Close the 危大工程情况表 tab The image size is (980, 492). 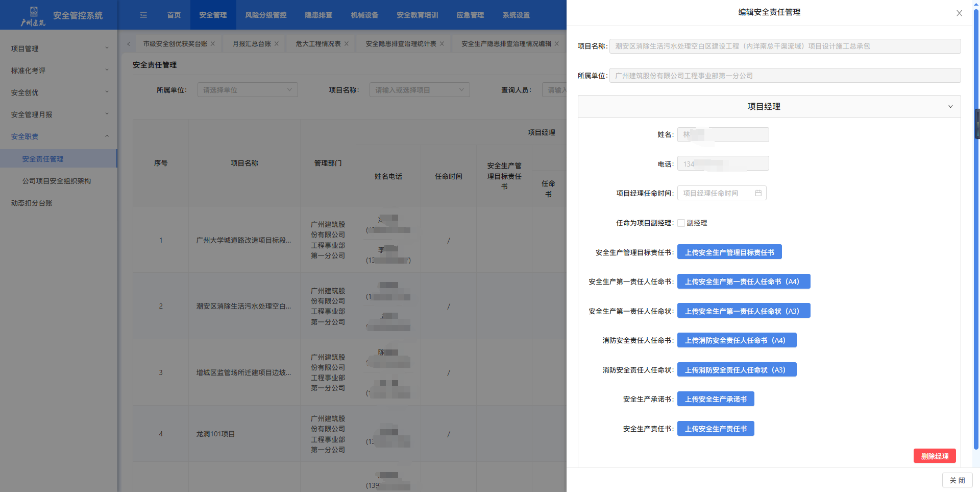pos(347,44)
